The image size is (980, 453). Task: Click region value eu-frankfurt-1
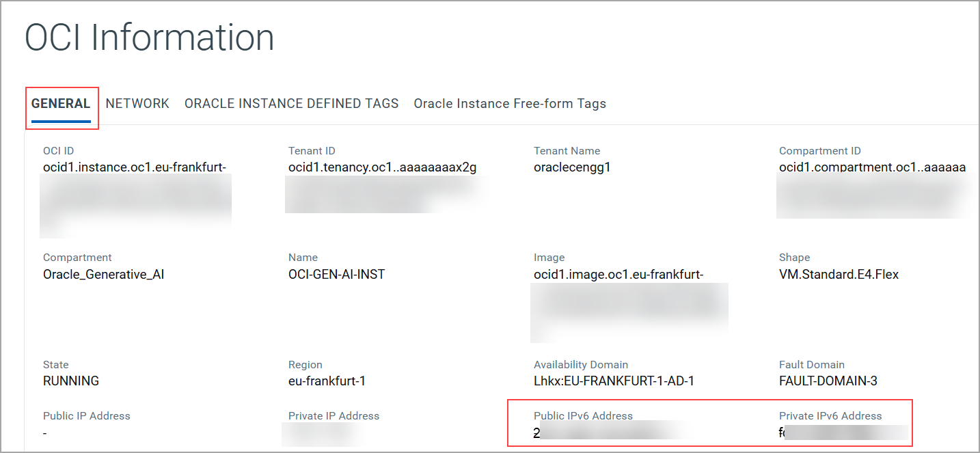(x=327, y=381)
